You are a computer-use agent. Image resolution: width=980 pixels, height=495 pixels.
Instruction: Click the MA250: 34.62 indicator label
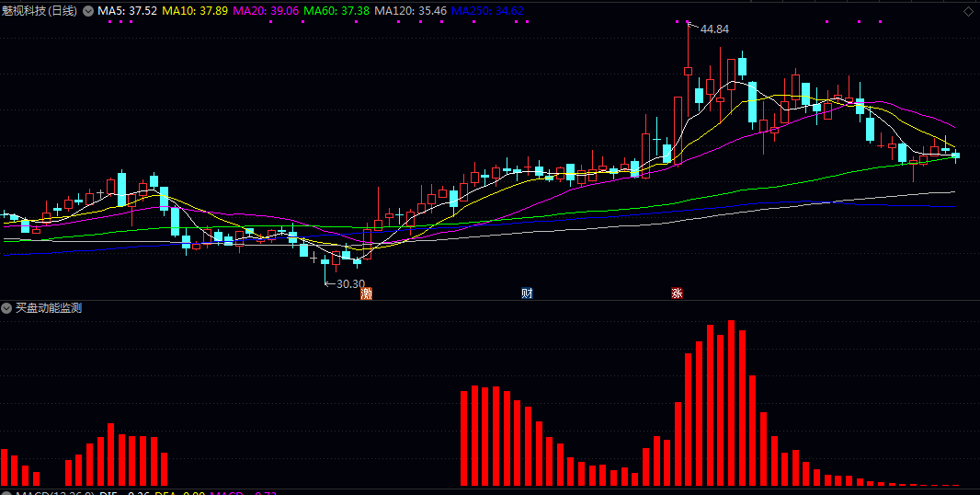(x=487, y=11)
